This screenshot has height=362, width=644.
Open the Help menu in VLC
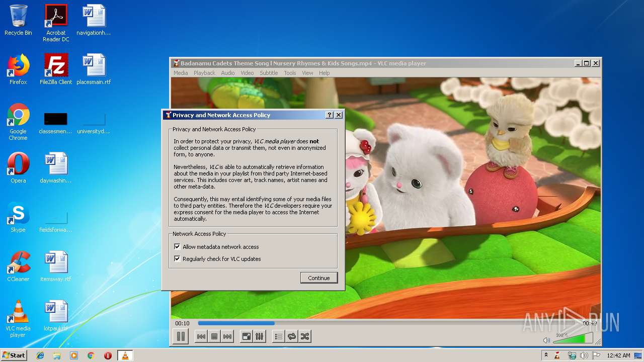[x=325, y=73]
